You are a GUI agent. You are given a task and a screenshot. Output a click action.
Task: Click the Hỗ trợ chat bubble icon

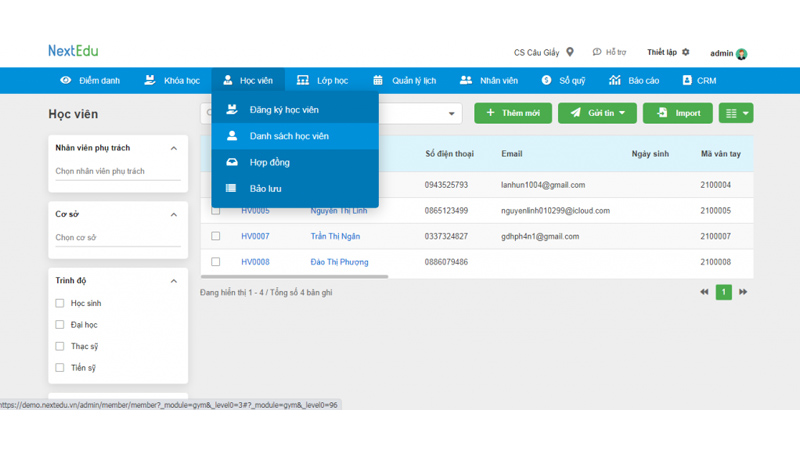597,52
